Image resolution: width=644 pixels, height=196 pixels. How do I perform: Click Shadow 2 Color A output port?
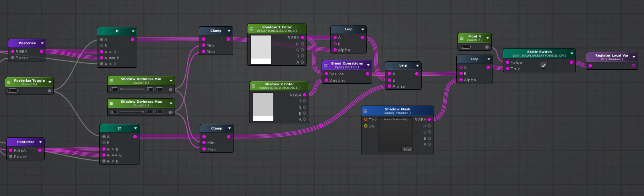point(304,119)
